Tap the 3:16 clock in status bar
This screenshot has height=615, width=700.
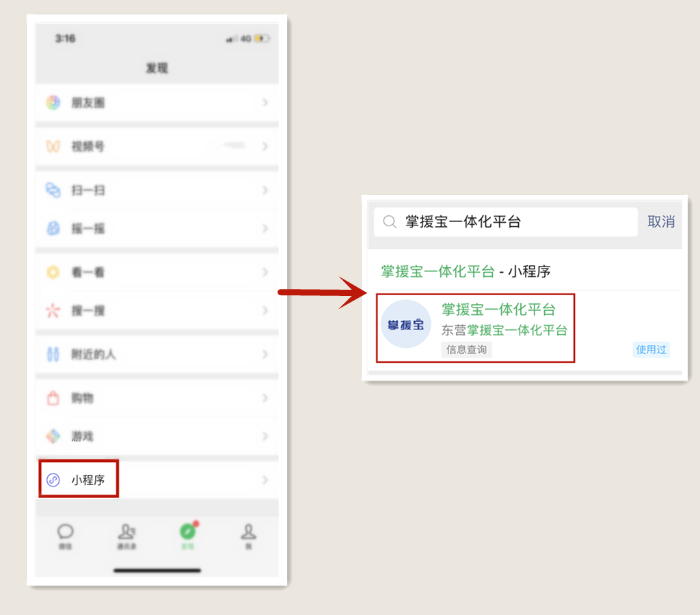(65, 39)
